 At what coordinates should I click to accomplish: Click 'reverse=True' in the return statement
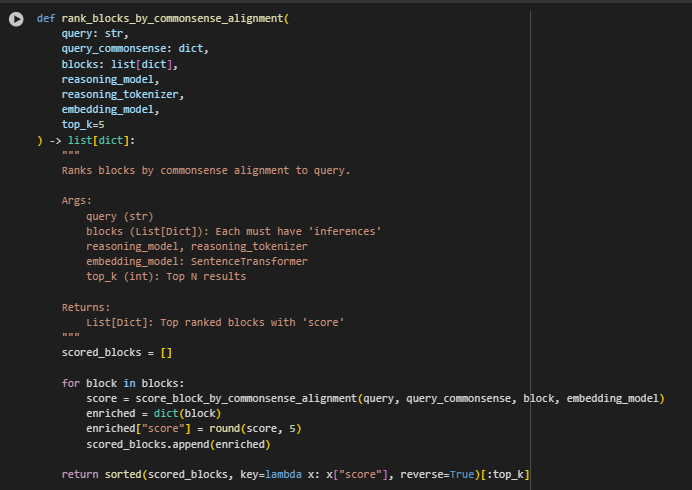(437, 474)
